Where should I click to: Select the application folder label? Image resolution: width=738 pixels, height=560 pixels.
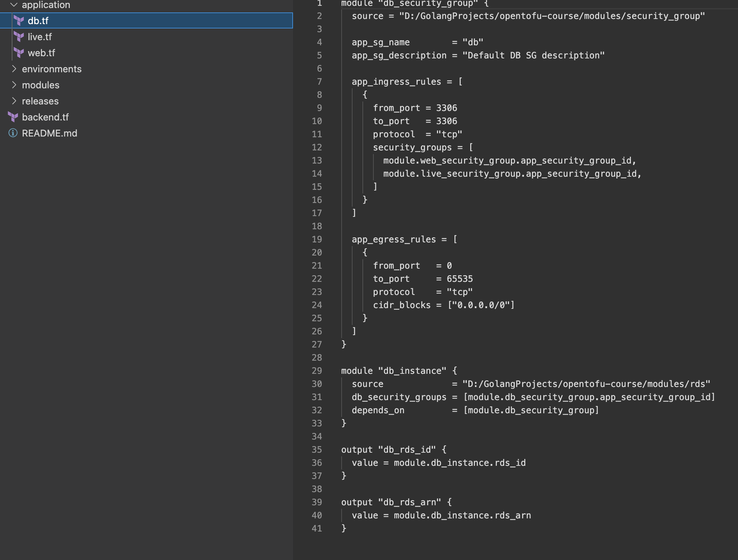(x=46, y=5)
